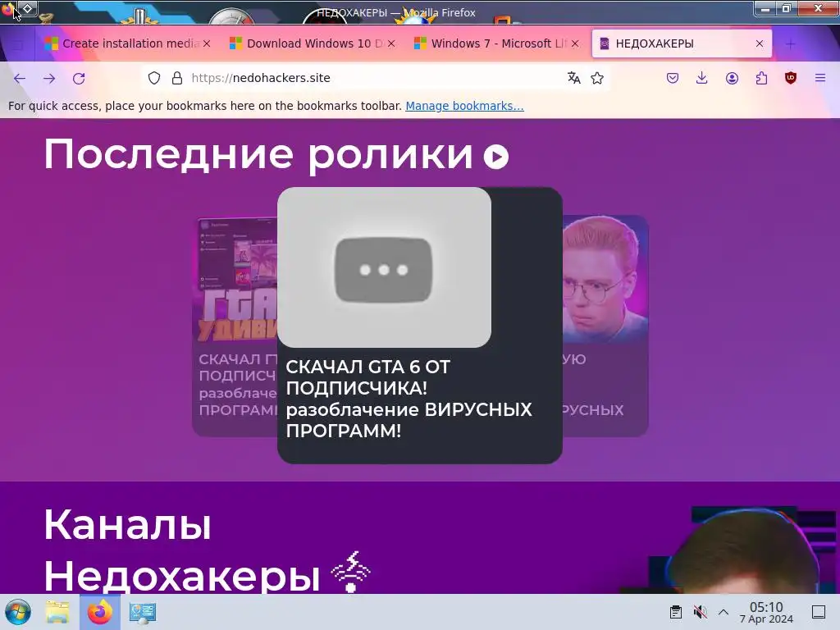The width and height of the screenshot is (840, 630).
Task: Open the left GTA video card
Action: coord(235,326)
